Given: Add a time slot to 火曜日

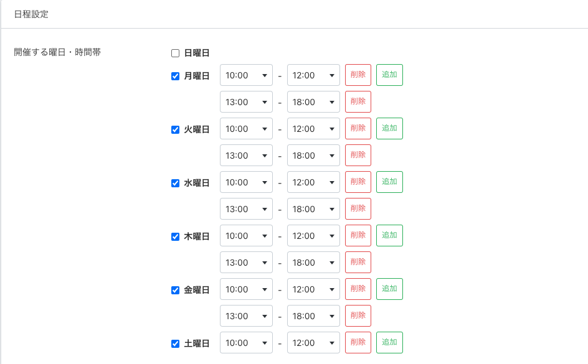Looking at the screenshot, I should tap(389, 129).
